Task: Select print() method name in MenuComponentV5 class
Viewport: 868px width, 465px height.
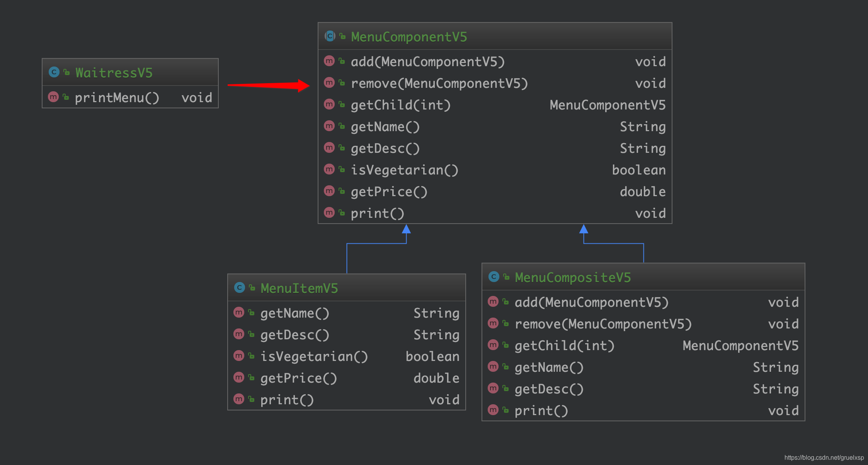Action: (x=378, y=213)
